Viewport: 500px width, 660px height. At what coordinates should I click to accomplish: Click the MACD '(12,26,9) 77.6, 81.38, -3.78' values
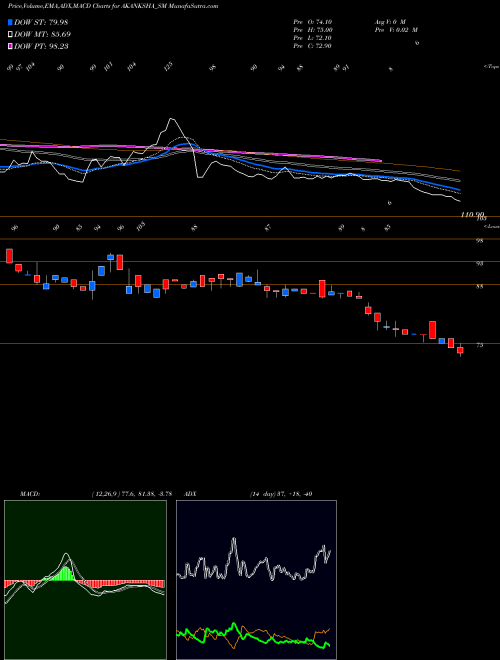point(131,494)
